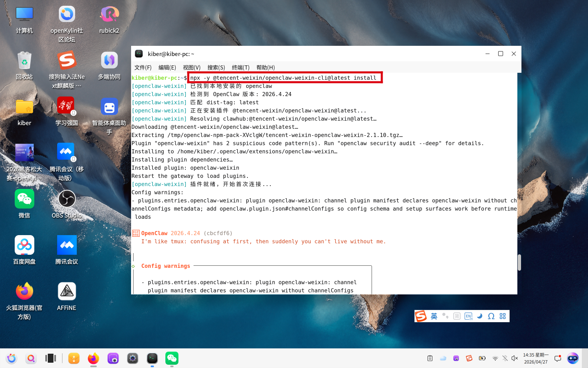Open the clipboard tray icon

tap(430, 359)
